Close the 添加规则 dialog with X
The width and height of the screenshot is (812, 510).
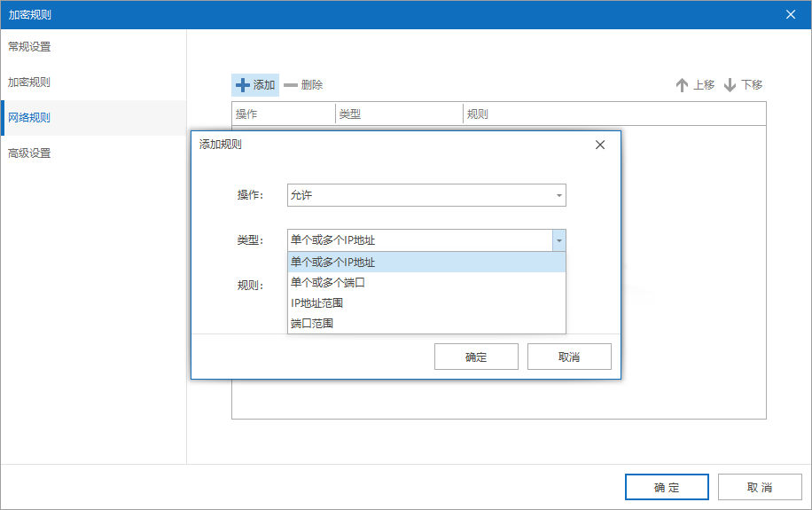click(600, 145)
